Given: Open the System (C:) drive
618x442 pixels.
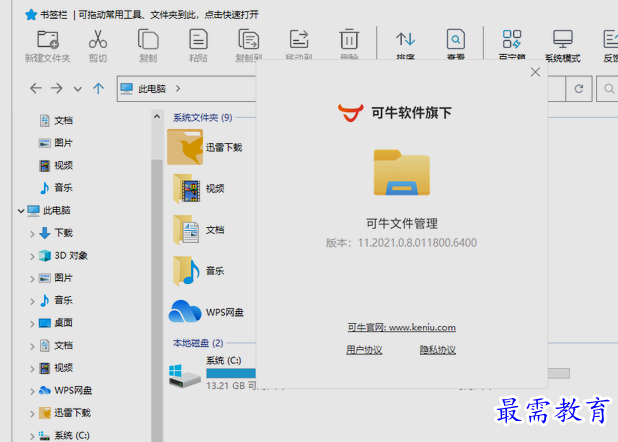Looking at the screenshot, I should click(x=184, y=376).
